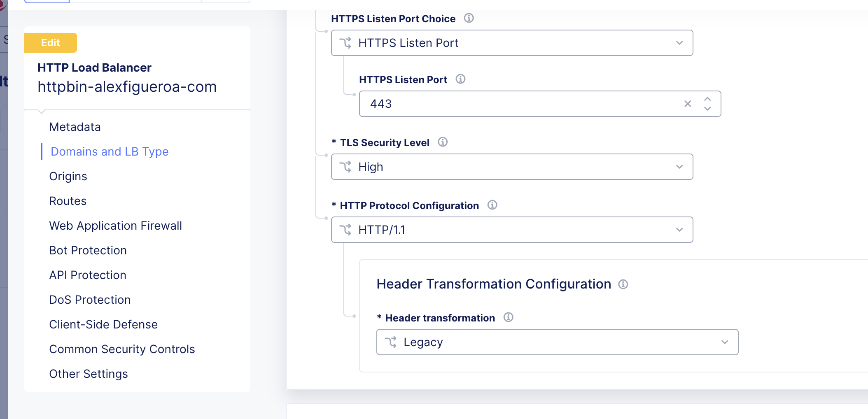The height and width of the screenshot is (419, 868).
Task: Click inside the HTTPS Listen Port 443 field
Action: click(494, 104)
